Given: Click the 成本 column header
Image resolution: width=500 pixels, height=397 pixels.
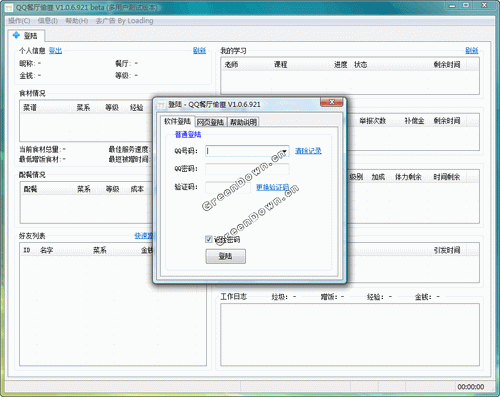Looking at the screenshot, I should [x=137, y=189].
